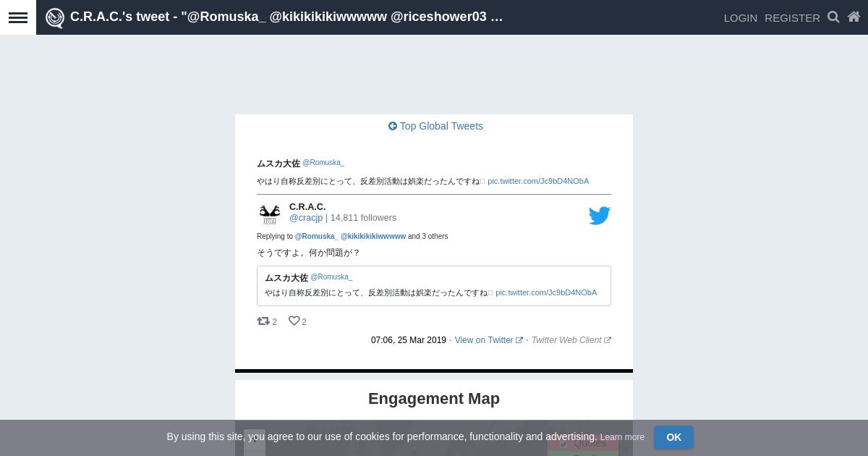Click the LOGIN link

[x=741, y=18]
